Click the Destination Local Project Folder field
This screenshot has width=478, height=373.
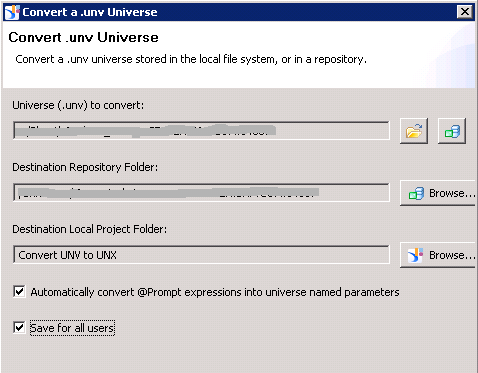tap(201, 255)
